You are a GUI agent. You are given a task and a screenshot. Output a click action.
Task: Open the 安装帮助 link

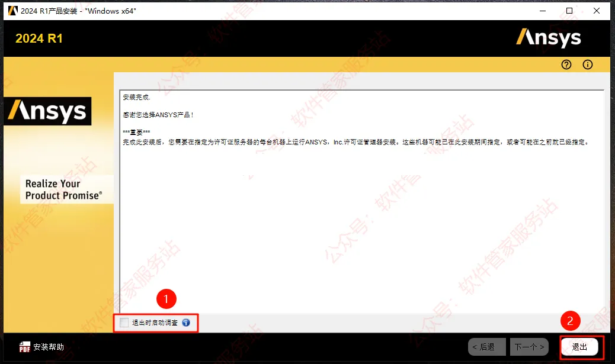[48, 347]
